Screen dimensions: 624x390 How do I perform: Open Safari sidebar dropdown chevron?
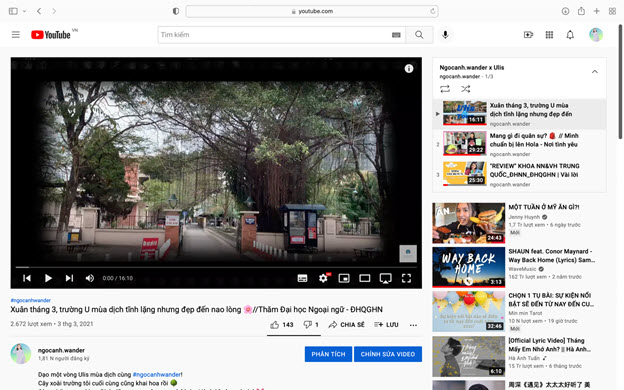24,11
